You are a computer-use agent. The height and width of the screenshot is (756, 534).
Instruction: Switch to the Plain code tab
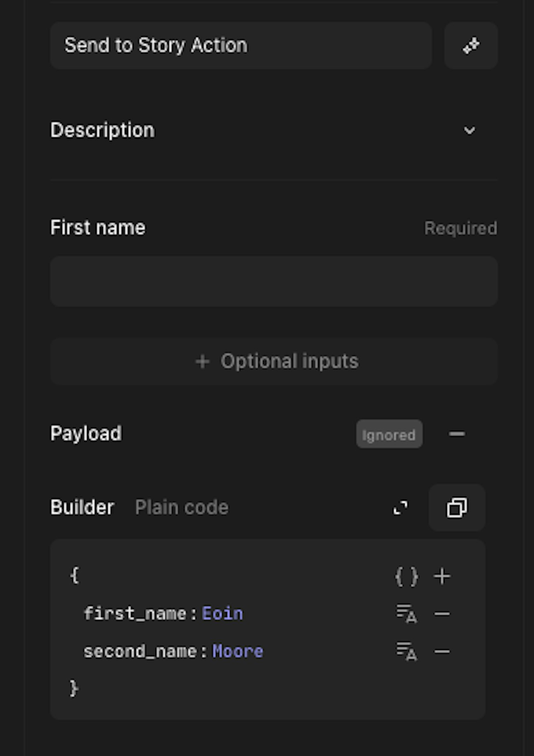pos(182,508)
